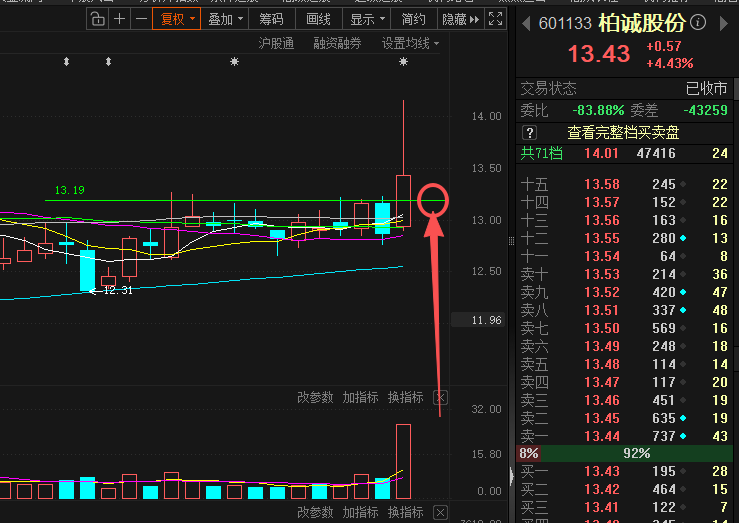
Task: Close the bottom indicator panel
Action: pyautogui.click(x=440, y=513)
